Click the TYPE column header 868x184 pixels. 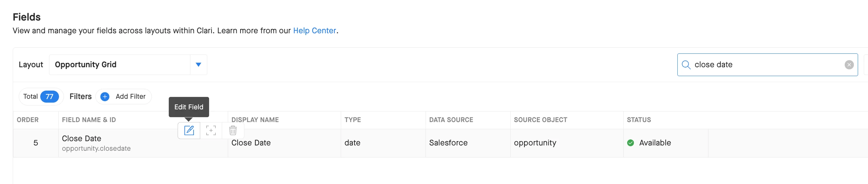click(x=352, y=120)
